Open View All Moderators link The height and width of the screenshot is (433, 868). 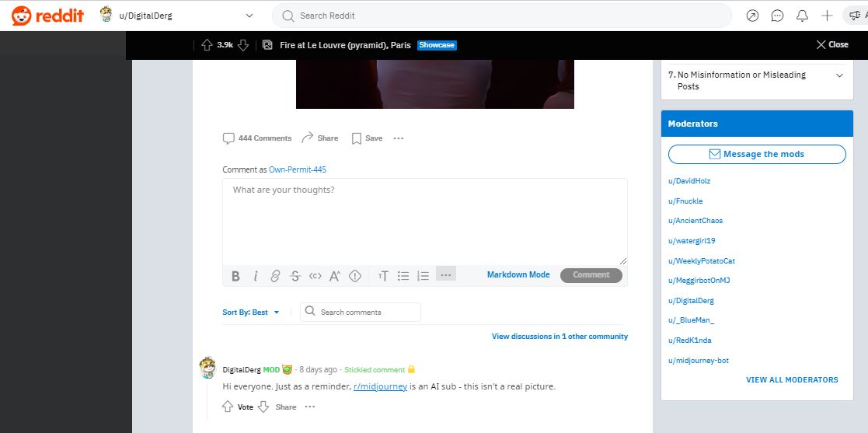pyautogui.click(x=792, y=380)
